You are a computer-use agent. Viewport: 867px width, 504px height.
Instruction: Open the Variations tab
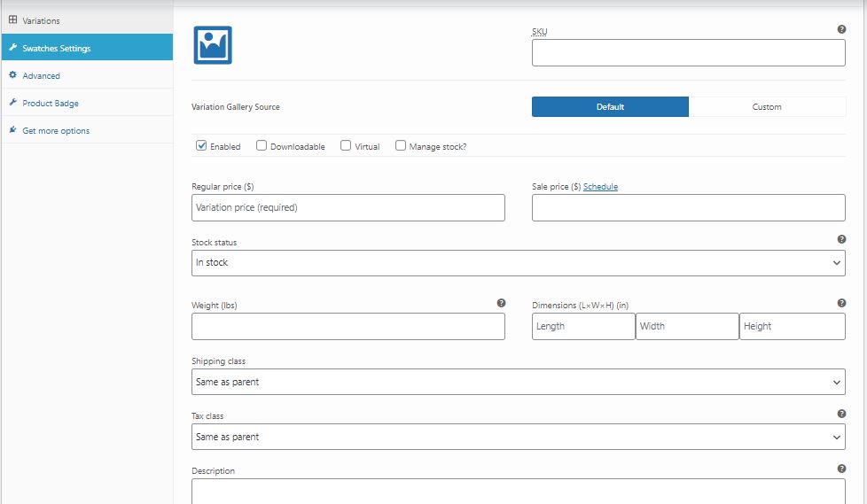(87, 20)
